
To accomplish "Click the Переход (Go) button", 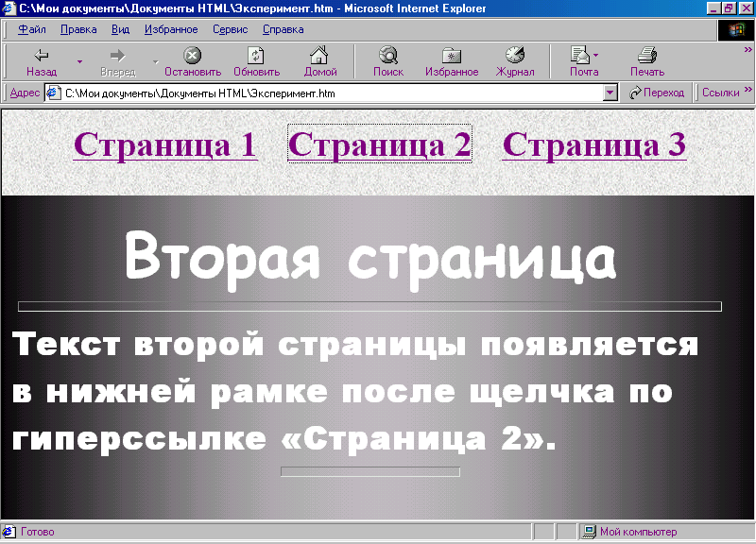I will pyautogui.click(x=657, y=93).
